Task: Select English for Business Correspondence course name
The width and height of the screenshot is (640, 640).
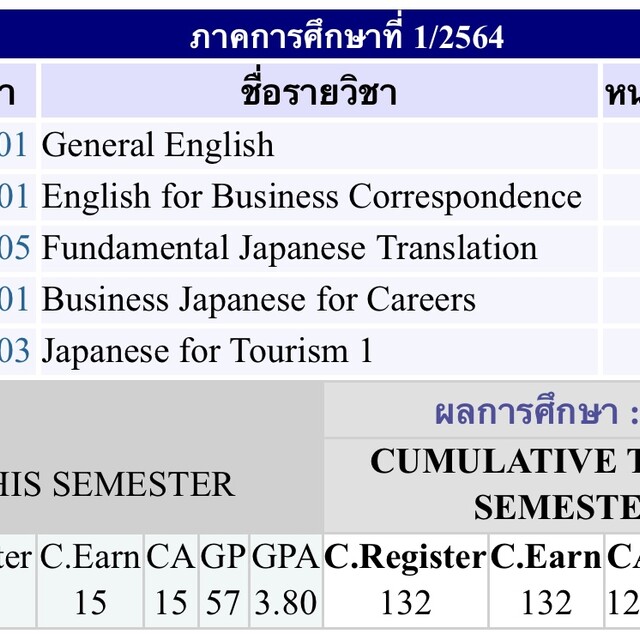Action: [x=311, y=197]
